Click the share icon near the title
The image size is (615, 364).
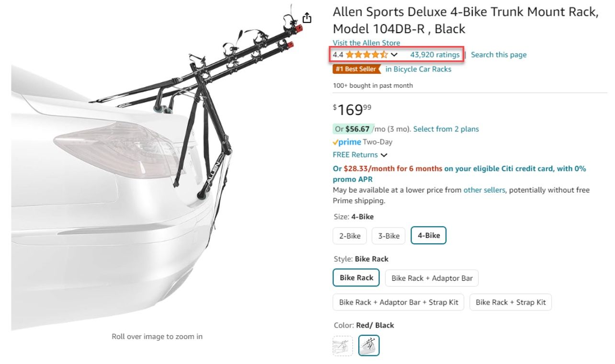tap(306, 17)
